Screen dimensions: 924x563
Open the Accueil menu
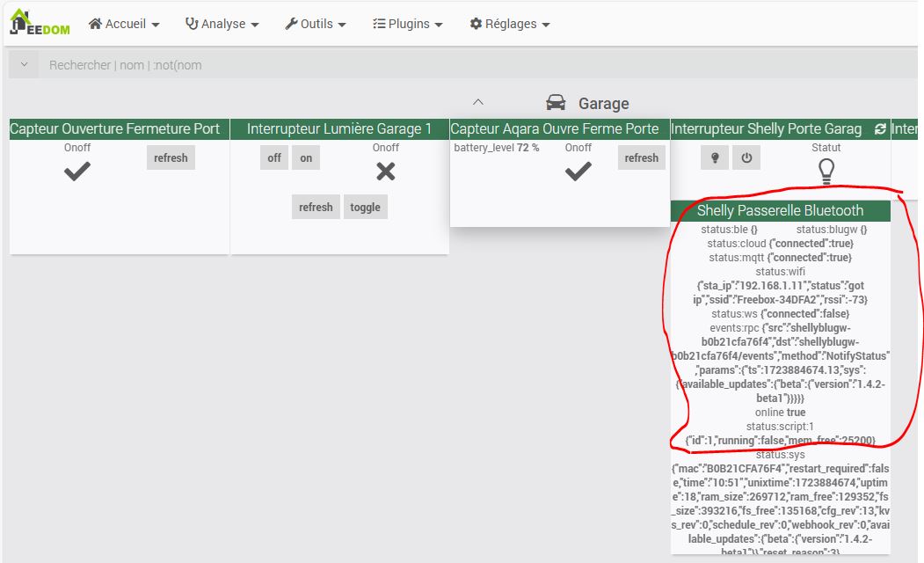click(x=124, y=24)
